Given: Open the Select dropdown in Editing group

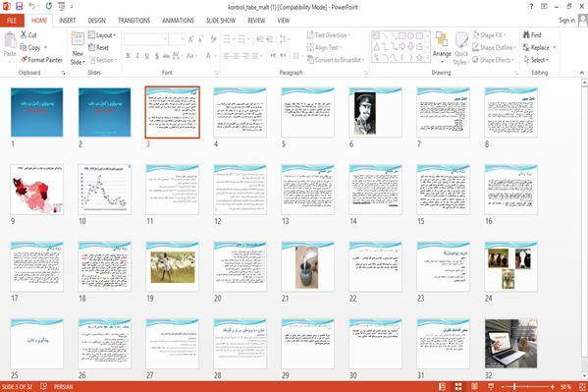Looking at the screenshot, I should pyautogui.click(x=537, y=60).
